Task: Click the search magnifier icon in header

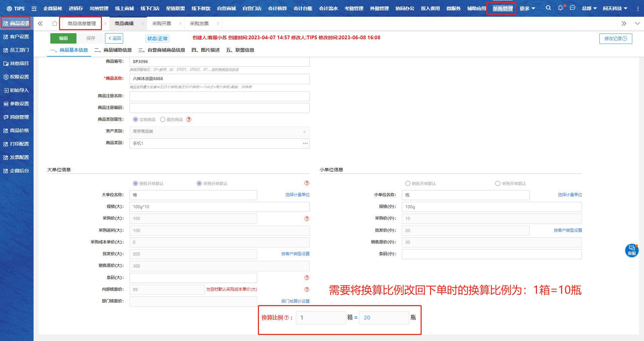Action: (x=548, y=8)
